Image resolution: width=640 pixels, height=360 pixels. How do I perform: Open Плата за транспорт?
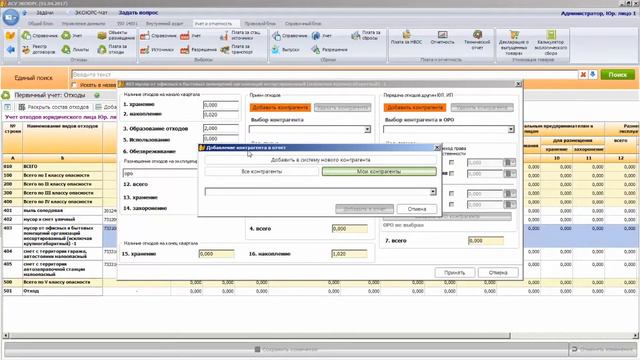pyautogui.click(x=236, y=50)
